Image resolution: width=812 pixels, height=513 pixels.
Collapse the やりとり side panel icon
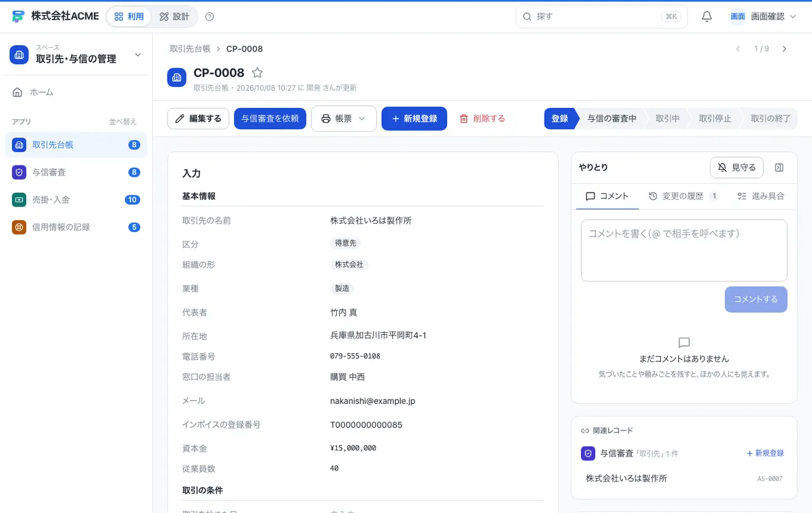tap(780, 167)
